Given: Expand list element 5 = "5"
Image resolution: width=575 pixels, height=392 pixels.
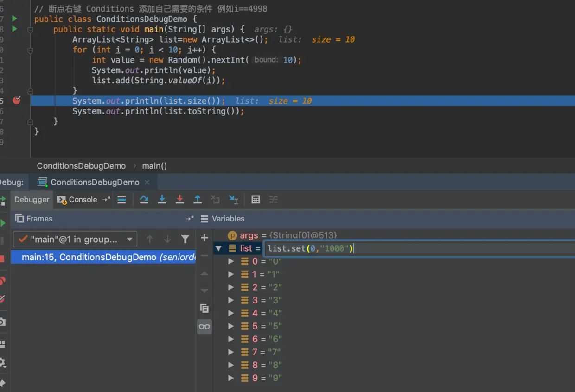Looking at the screenshot, I should tap(231, 326).
